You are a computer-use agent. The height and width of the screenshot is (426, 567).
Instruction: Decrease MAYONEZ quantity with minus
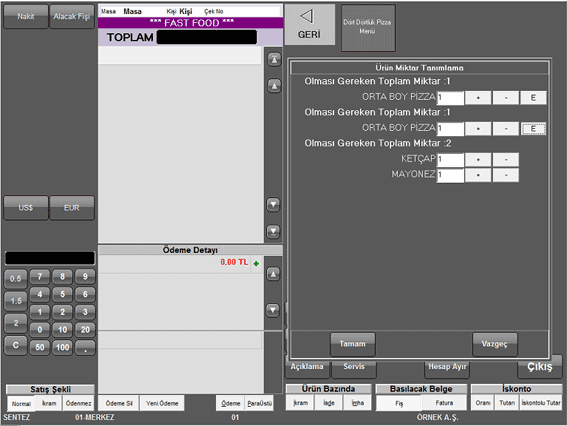pyautogui.click(x=506, y=175)
